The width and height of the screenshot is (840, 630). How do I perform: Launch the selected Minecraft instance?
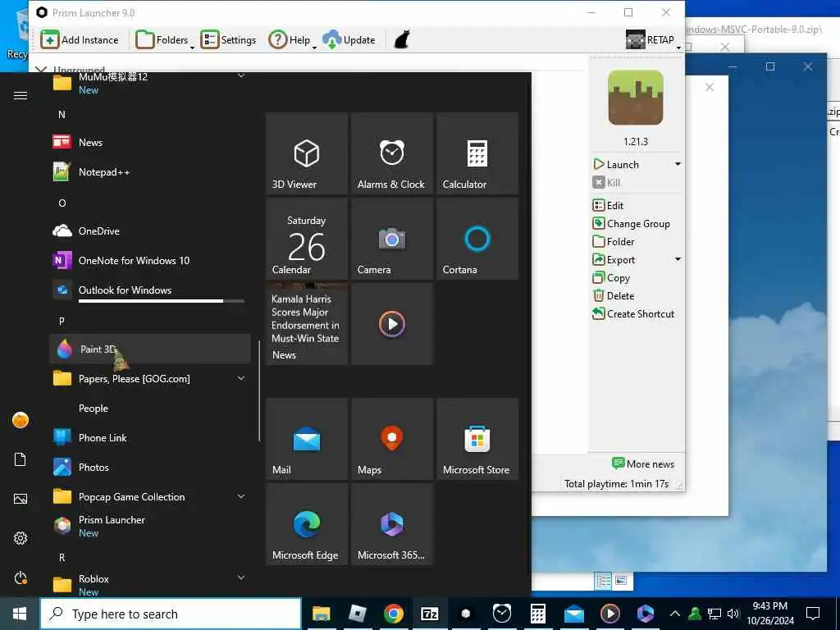pos(617,164)
